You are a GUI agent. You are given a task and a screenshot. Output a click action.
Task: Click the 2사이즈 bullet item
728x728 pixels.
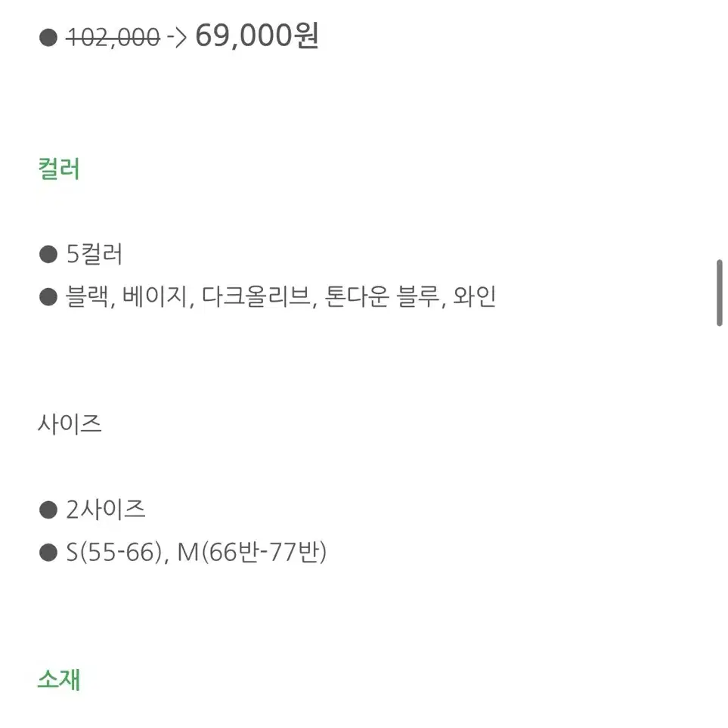(x=105, y=510)
